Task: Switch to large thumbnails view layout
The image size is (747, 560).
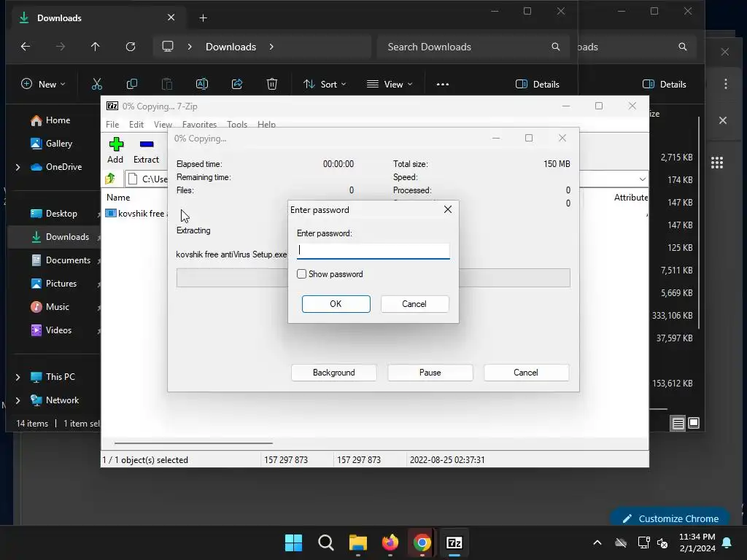Action: click(694, 423)
